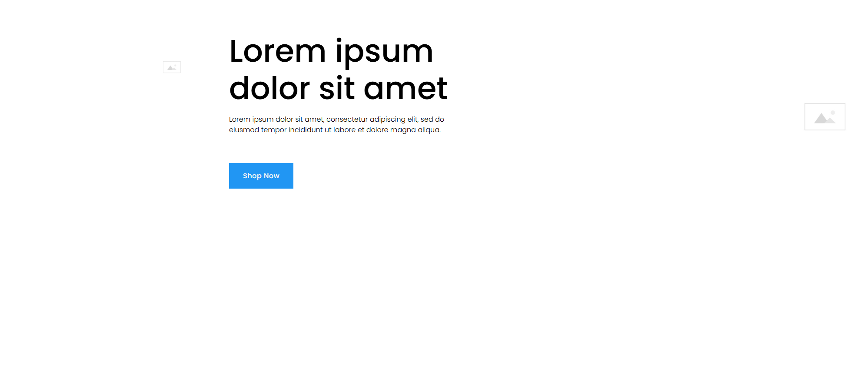Image resolution: width=868 pixels, height=372 pixels.
Task: Click the Shop Now button
Action: tap(261, 176)
